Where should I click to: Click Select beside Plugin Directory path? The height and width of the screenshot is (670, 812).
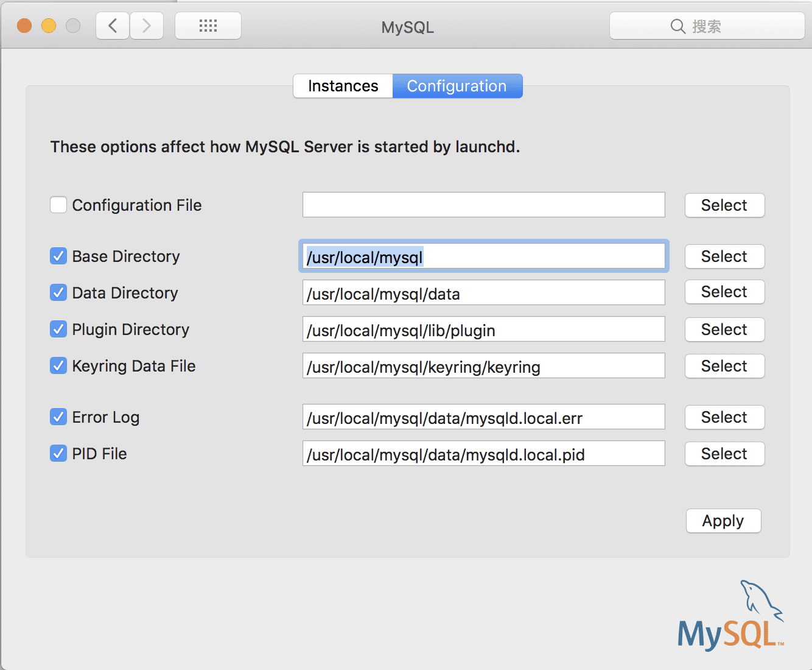(724, 330)
